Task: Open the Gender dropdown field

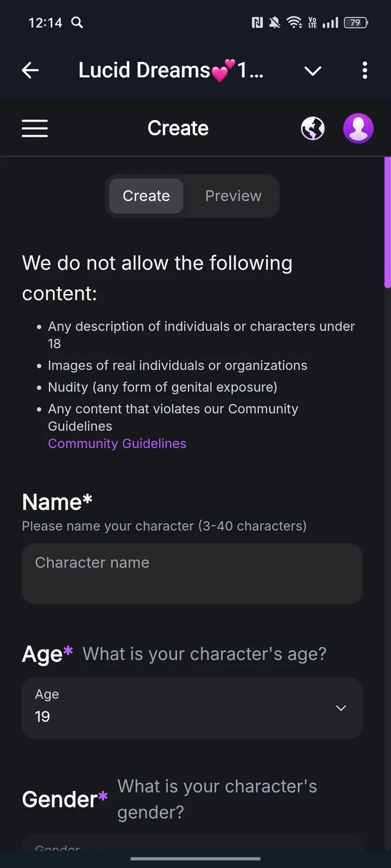Action: [192, 844]
